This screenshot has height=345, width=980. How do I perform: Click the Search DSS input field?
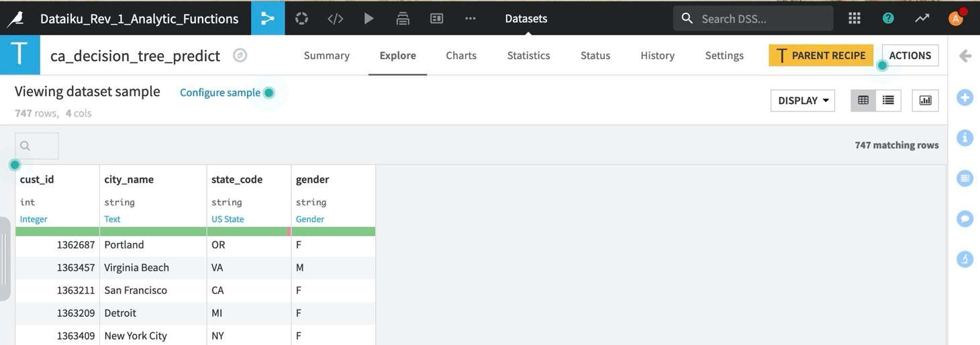click(762, 19)
